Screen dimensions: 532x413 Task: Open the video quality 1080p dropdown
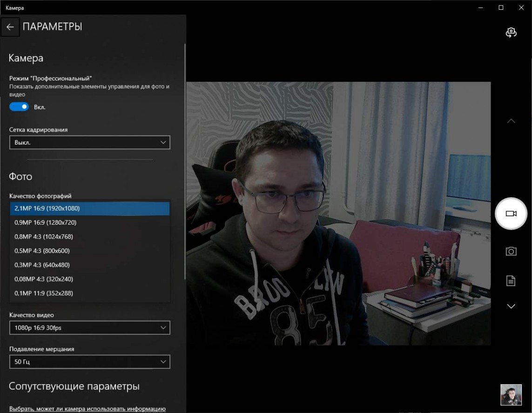(89, 328)
